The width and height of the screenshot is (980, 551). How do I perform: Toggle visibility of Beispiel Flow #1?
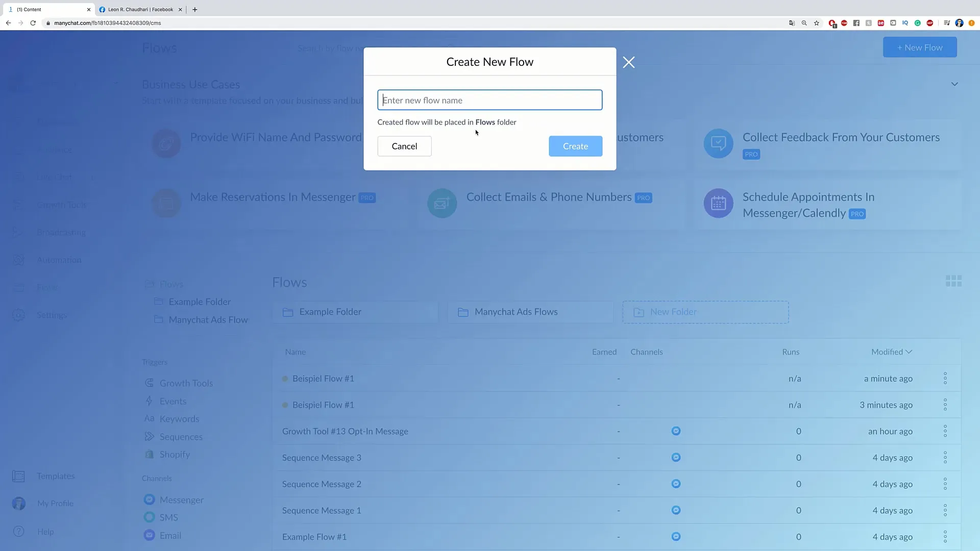[x=285, y=378]
